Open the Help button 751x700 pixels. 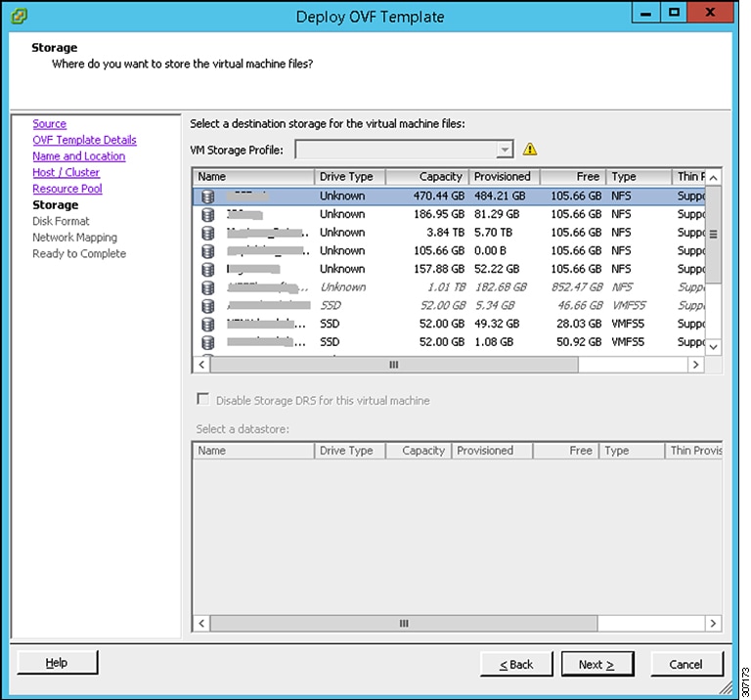point(57,662)
